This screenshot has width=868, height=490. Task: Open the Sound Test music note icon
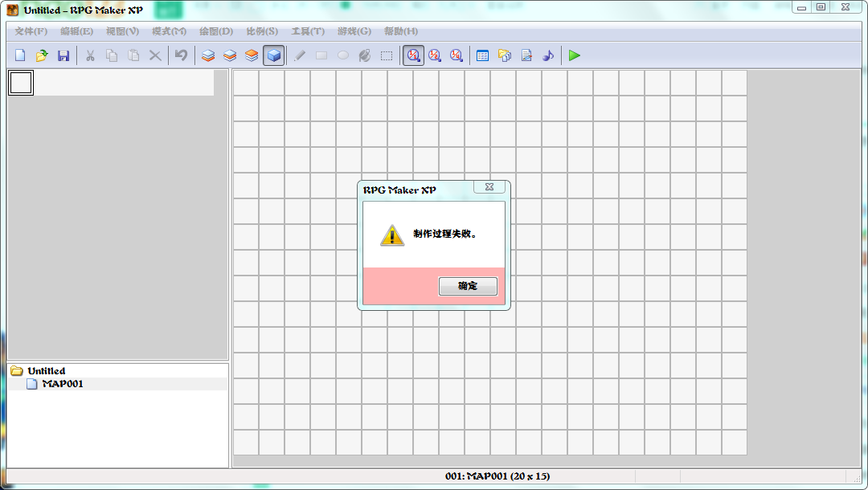548,55
